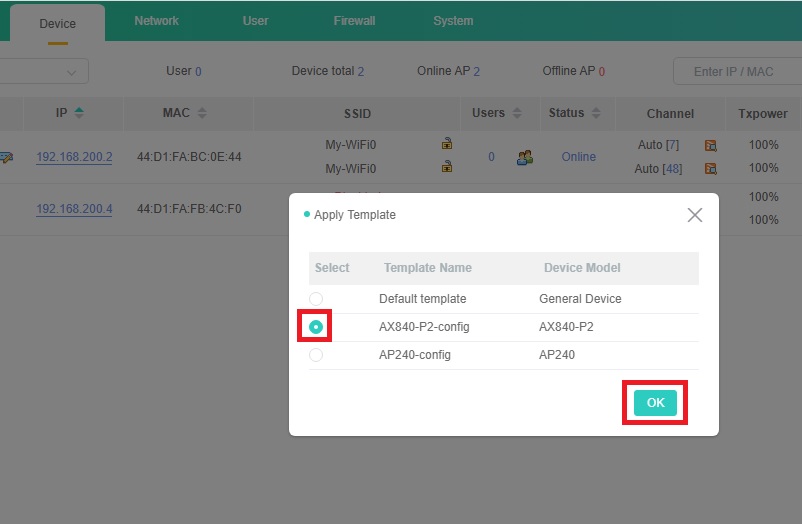Click channel edit icon next to Auto [48]

point(710,169)
